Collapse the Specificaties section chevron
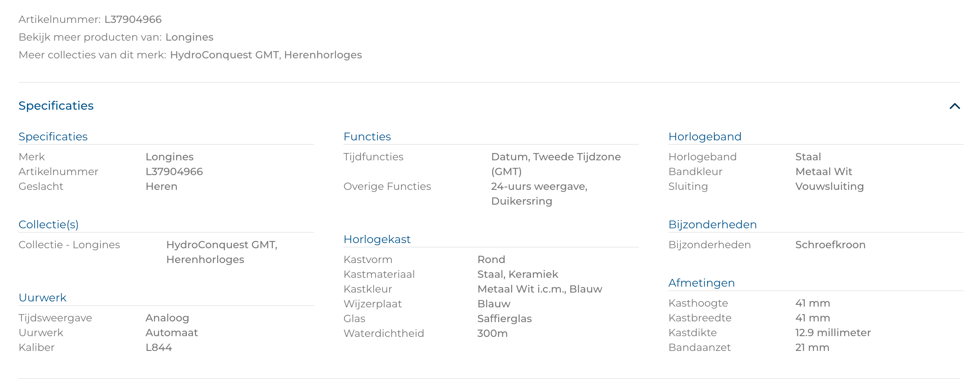 [x=954, y=106]
